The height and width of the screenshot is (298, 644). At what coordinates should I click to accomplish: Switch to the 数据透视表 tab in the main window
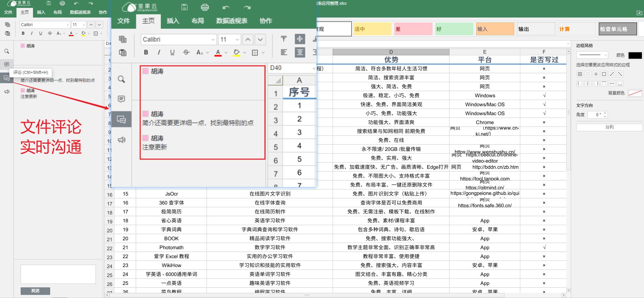click(80, 12)
